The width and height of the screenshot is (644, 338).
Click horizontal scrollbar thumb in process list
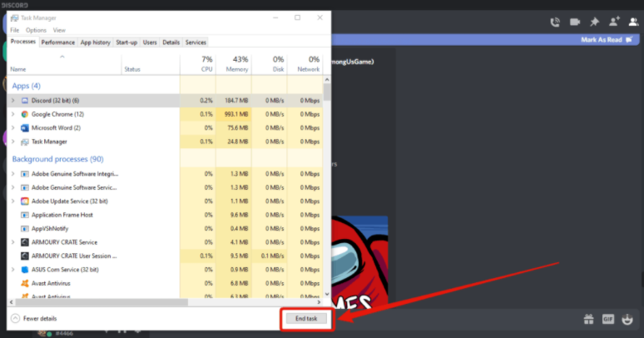102,302
